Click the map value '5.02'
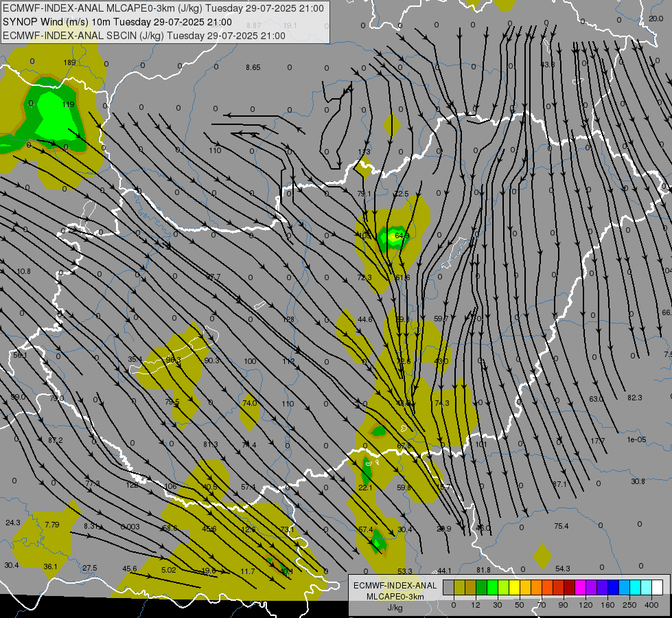Image resolution: width=672 pixels, height=618 pixels. click(x=168, y=570)
